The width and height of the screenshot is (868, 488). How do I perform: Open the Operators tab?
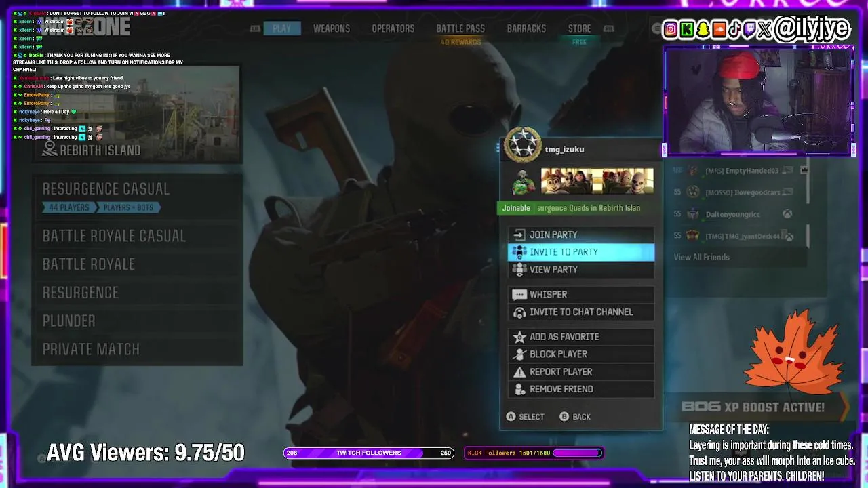point(393,28)
